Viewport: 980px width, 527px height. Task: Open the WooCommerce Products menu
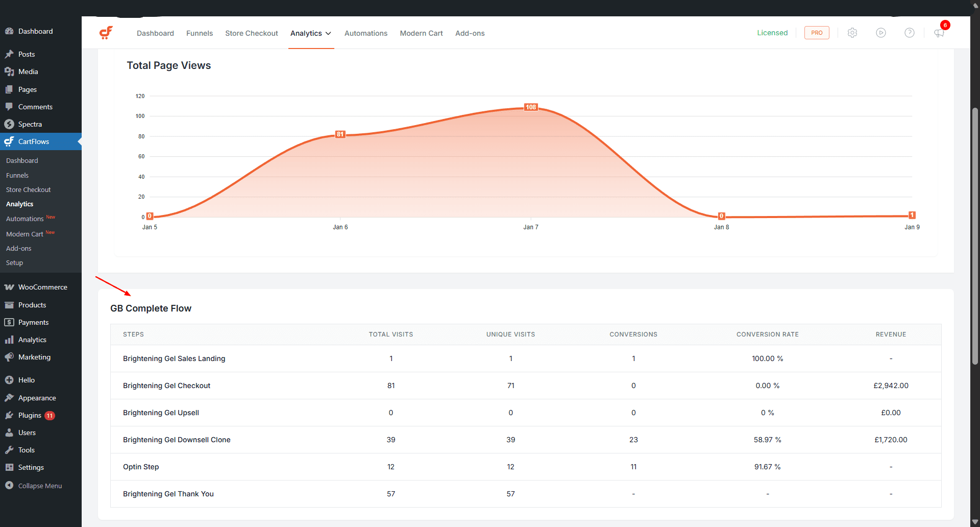tap(32, 305)
